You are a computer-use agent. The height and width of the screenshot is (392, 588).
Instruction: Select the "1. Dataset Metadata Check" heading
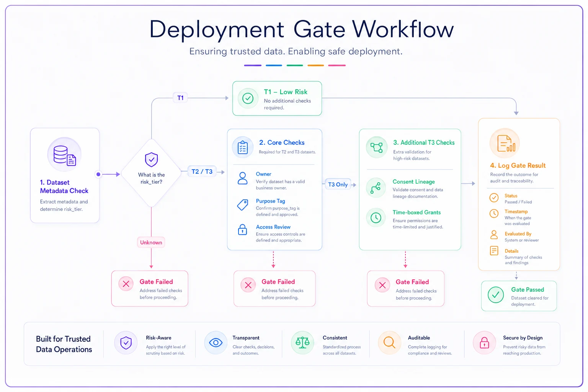click(64, 186)
